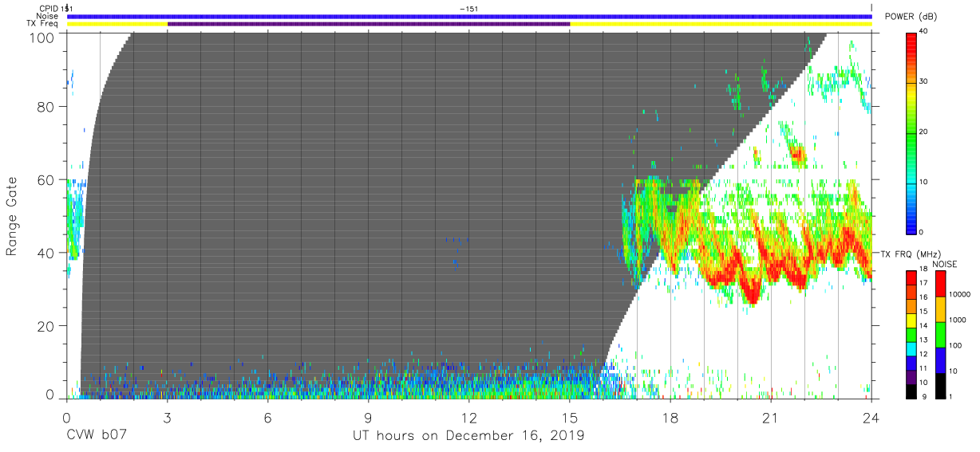
Task: Click the -151 label above the plot
Action: pyautogui.click(x=469, y=8)
